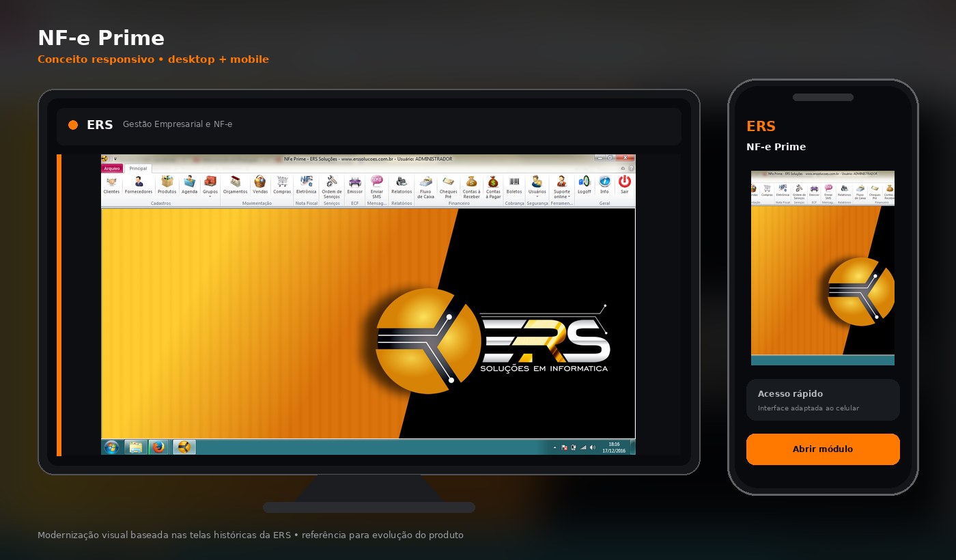956x560 pixels.
Task: Open Orçamentos in the Movimentação group
Action: coord(235,185)
